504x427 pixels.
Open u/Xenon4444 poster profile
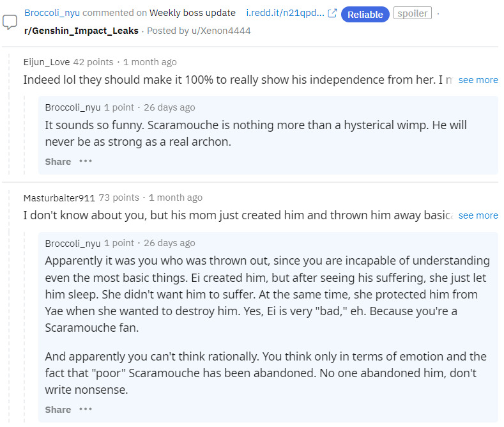(x=225, y=31)
